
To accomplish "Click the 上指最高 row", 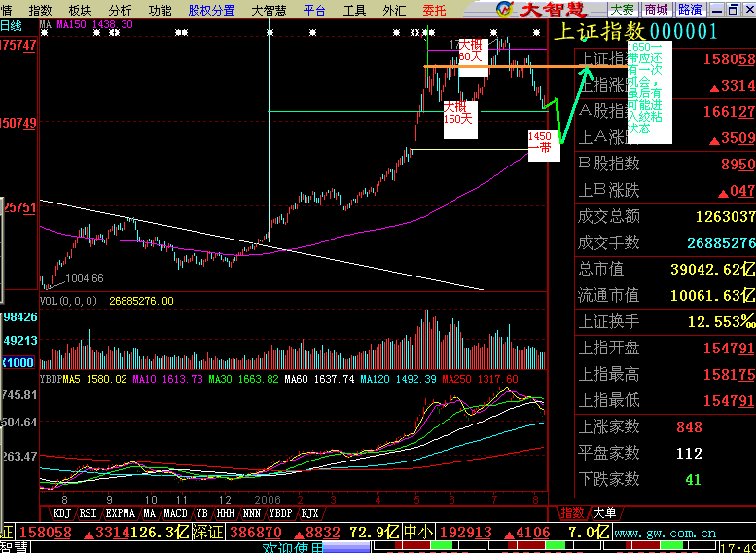I will coord(666,374).
